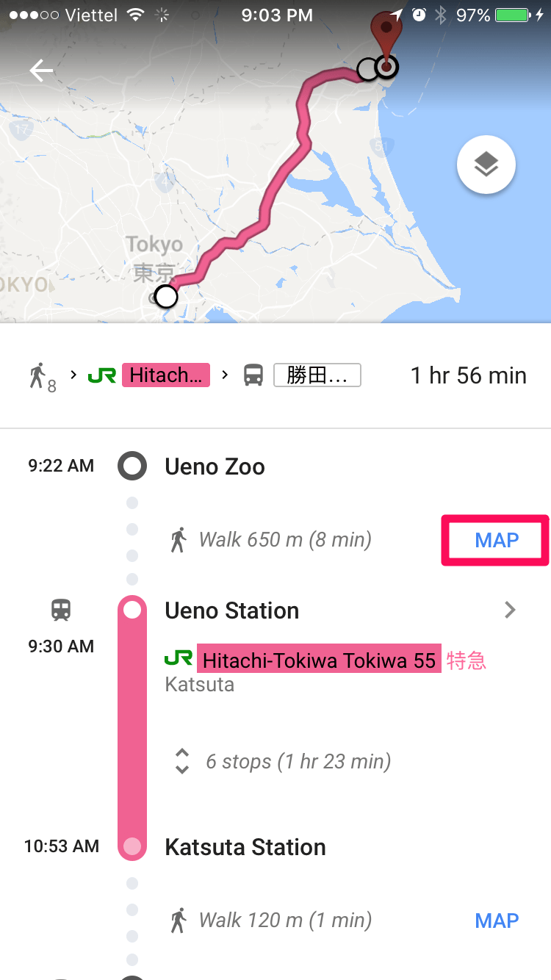Screen dimensions: 551x980
Task: Select the Ueno Zoo starting point
Action: coord(215,466)
